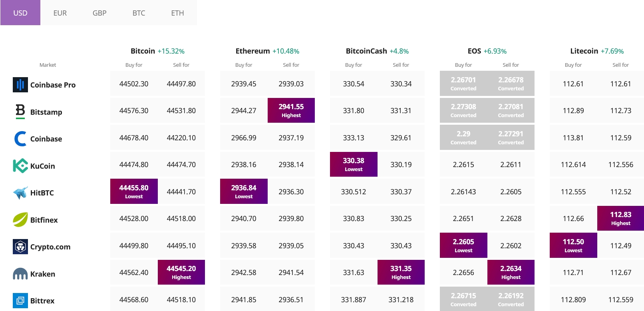The image size is (644, 311).
Task: Click Bitstamp converted EOS sell 2.27081
Action: (x=511, y=110)
